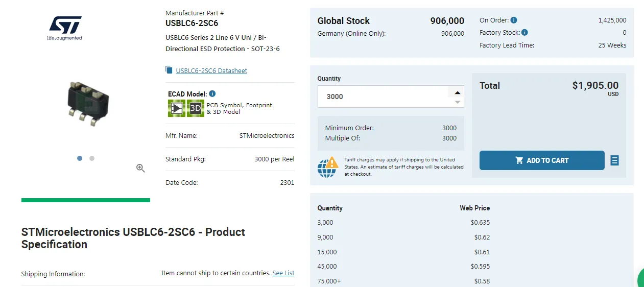Click the 9,000 quantity price break row
Screen dimensions: 644x287
403,237
